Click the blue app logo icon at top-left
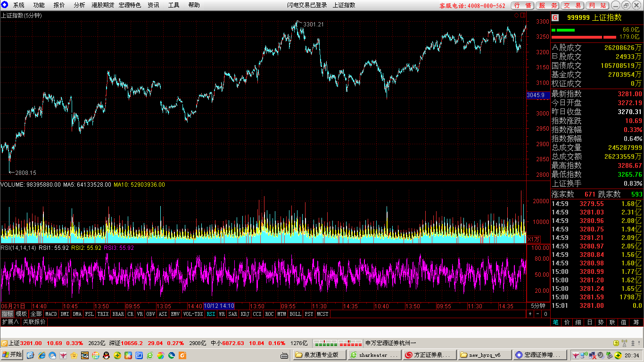The image size is (644, 362). 4,5
